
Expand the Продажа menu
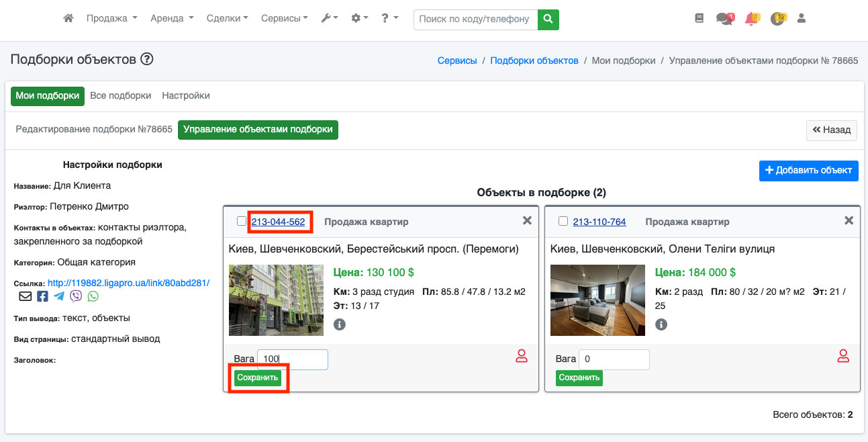[112, 19]
